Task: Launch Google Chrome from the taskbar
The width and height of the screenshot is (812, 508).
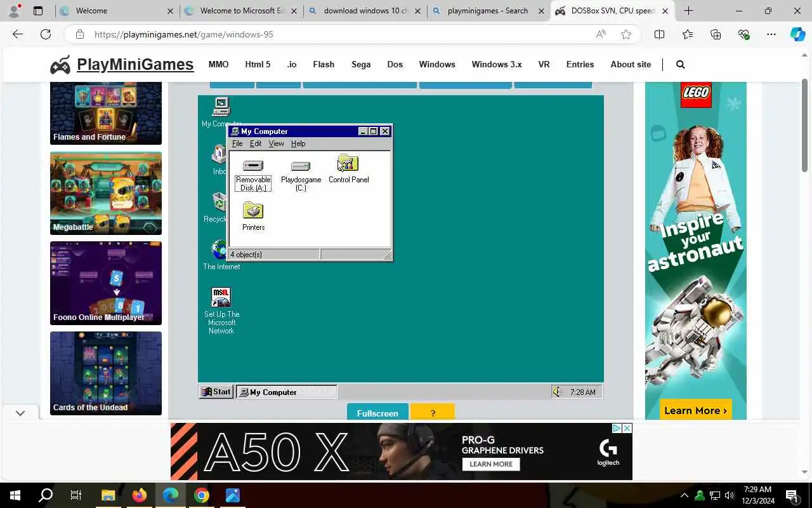Action: (x=201, y=495)
